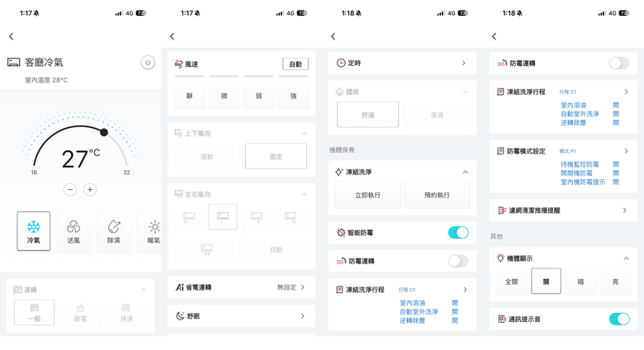Tap 自動 button in 左右風向 section
This screenshot has height=350, width=644.
pyautogui.click(x=276, y=249)
